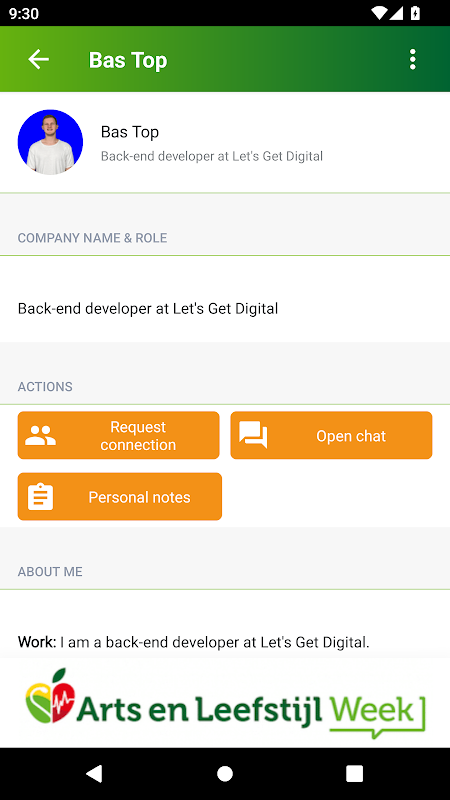Tap the Work description text
The image size is (450, 800).
point(193,642)
